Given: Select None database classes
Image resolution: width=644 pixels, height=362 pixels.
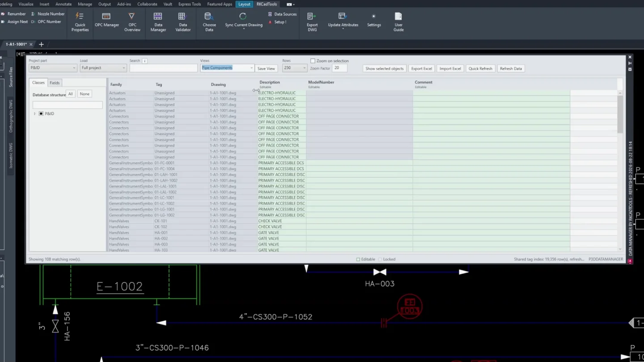Looking at the screenshot, I should click(x=85, y=94).
